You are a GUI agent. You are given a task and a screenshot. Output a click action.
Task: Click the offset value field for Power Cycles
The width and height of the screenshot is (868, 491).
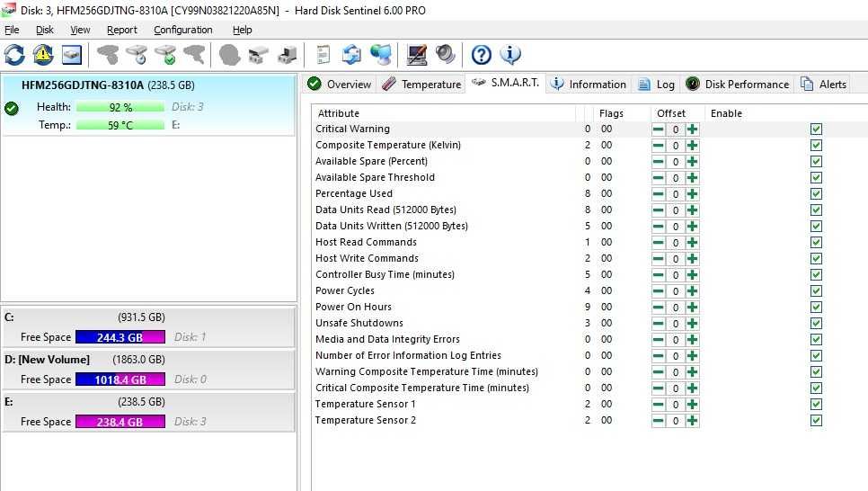coord(676,291)
